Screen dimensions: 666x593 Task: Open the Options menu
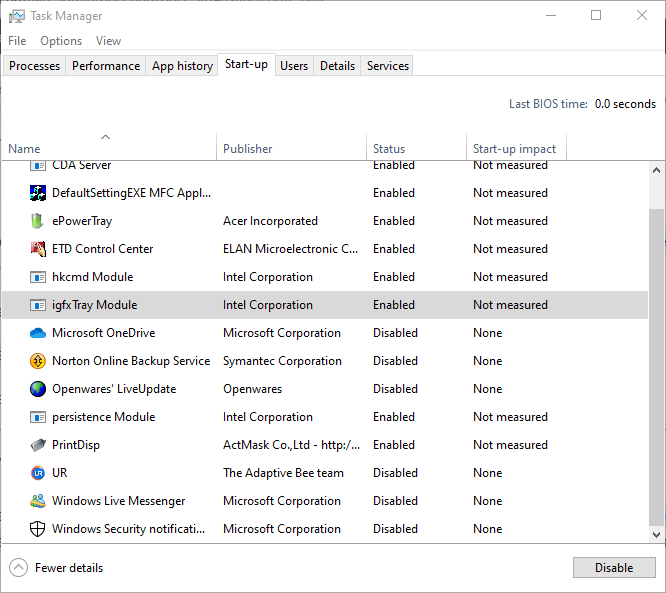pyautogui.click(x=61, y=41)
